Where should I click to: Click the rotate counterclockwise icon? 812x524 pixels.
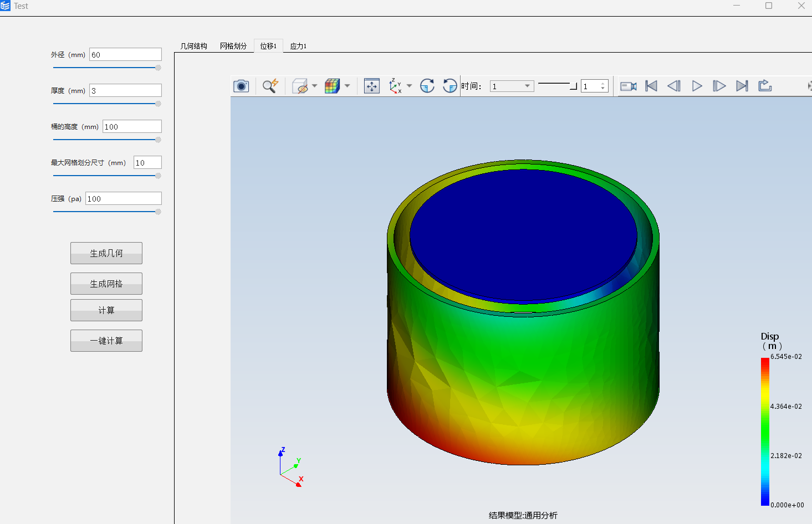[450, 86]
